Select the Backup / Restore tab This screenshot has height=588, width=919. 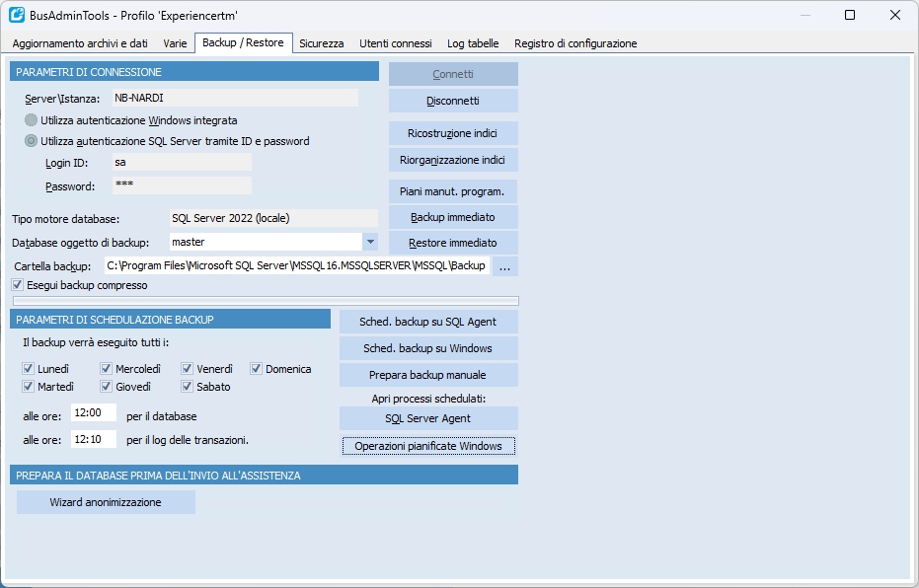(243, 42)
